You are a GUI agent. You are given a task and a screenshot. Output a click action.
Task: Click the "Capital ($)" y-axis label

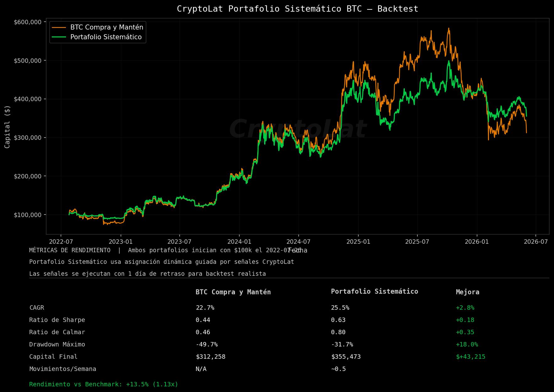(x=8, y=127)
